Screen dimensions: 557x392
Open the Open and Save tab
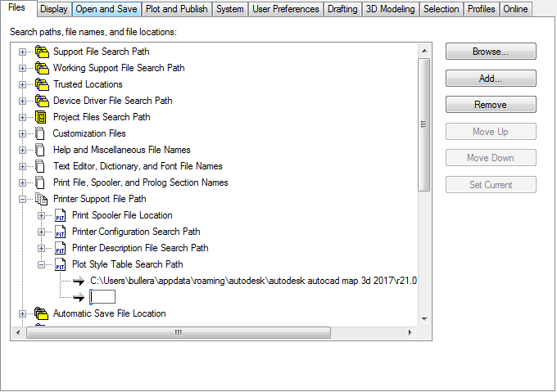[x=106, y=9]
